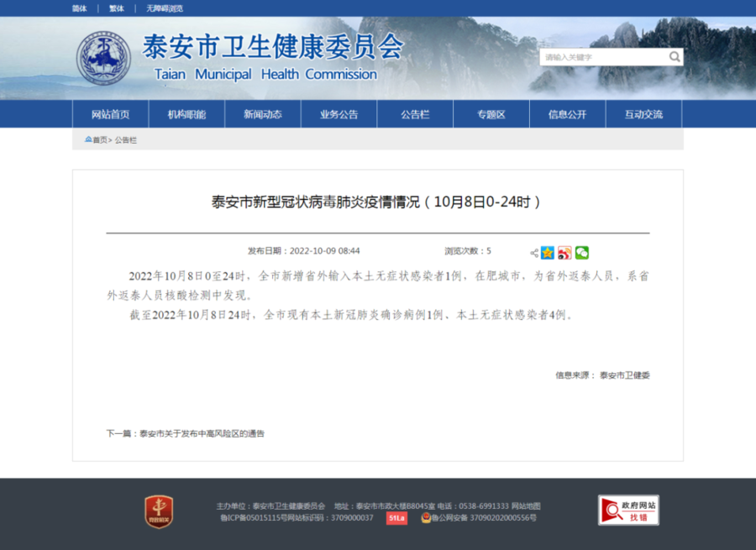Open the 新闻动态 navigation menu
Image resolution: width=756 pixels, height=550 pixels.
click(x=263, y=113)
